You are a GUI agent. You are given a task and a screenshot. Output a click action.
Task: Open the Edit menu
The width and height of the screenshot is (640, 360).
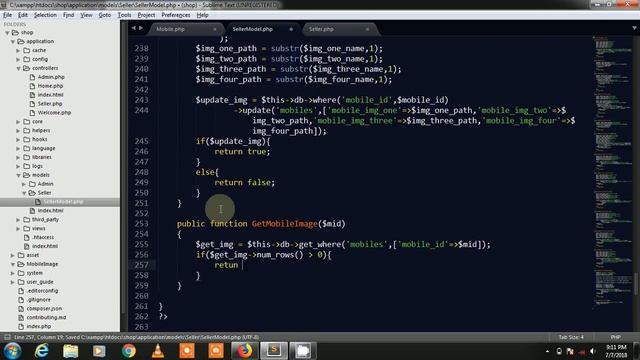click(23, 15)
